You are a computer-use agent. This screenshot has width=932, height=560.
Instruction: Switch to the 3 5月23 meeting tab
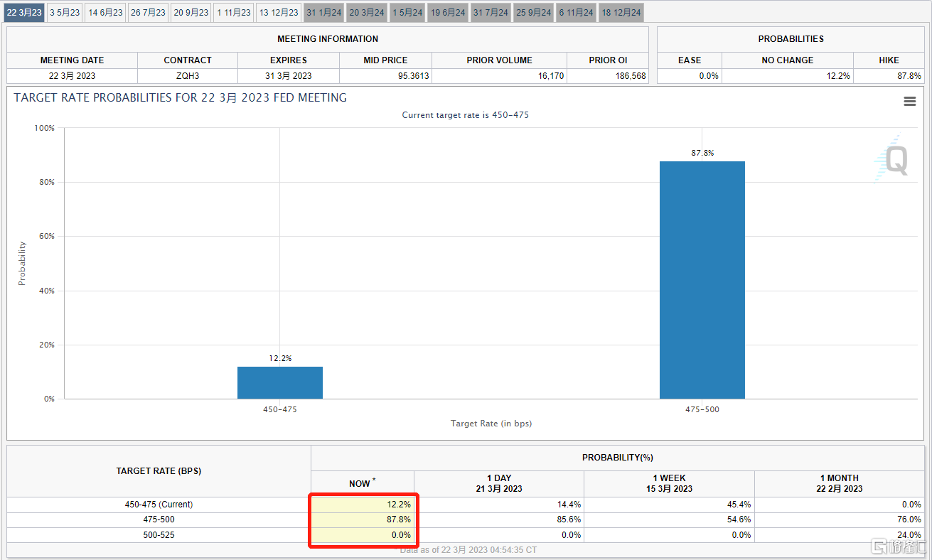[x=65, y=13]
